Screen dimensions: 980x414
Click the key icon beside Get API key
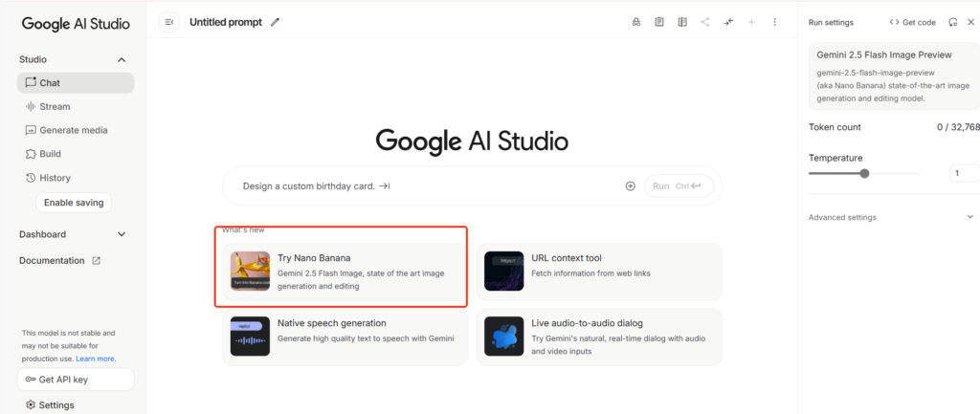point(30,380)
